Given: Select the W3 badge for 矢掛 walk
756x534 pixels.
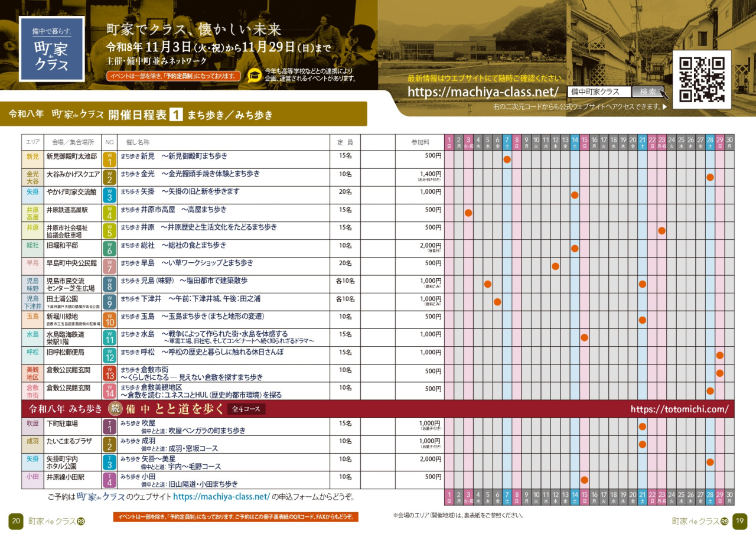Looking at the screenshot, I should 109,195.
